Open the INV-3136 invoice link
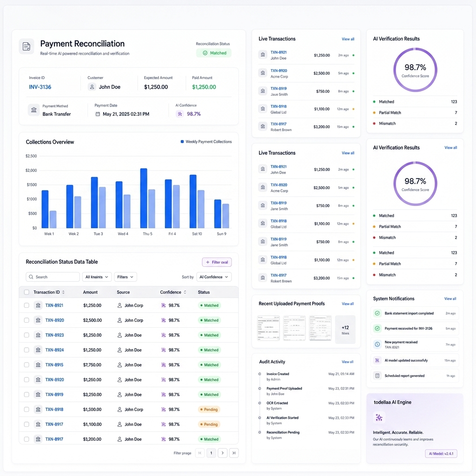The height and width of the screenshot is (476, 476). click(x=40, y=87)
